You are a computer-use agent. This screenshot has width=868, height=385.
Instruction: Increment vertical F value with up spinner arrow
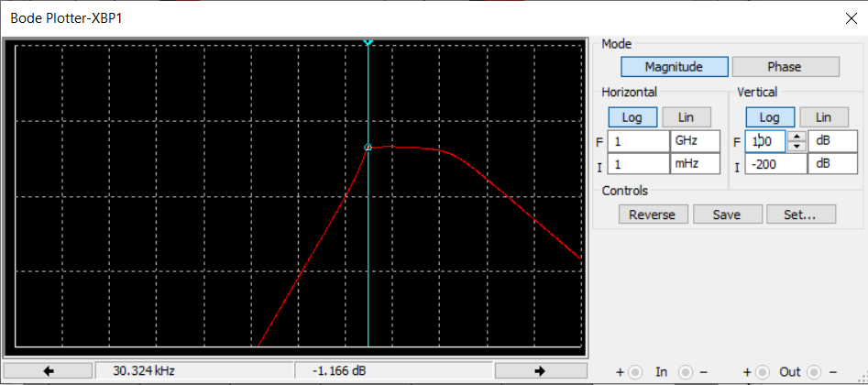point(797,137)
